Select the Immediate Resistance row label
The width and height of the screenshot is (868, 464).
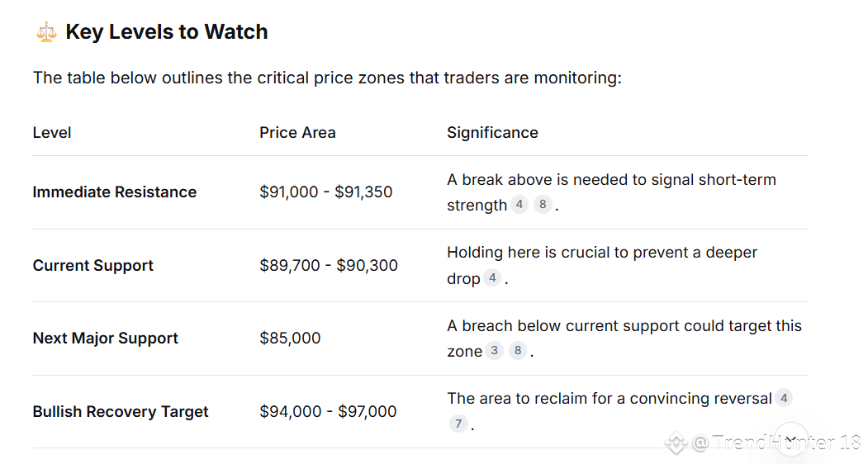point(115,192)
